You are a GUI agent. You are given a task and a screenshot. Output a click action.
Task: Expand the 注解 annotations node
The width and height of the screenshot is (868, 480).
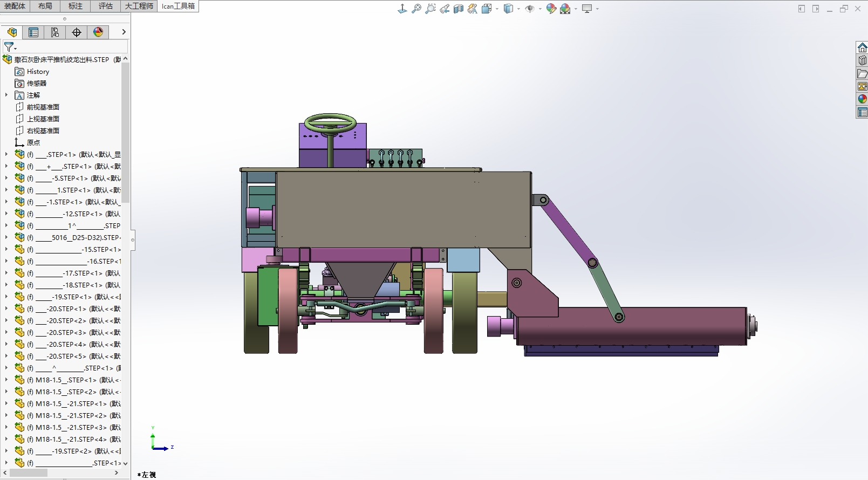(x=6, y=95)
